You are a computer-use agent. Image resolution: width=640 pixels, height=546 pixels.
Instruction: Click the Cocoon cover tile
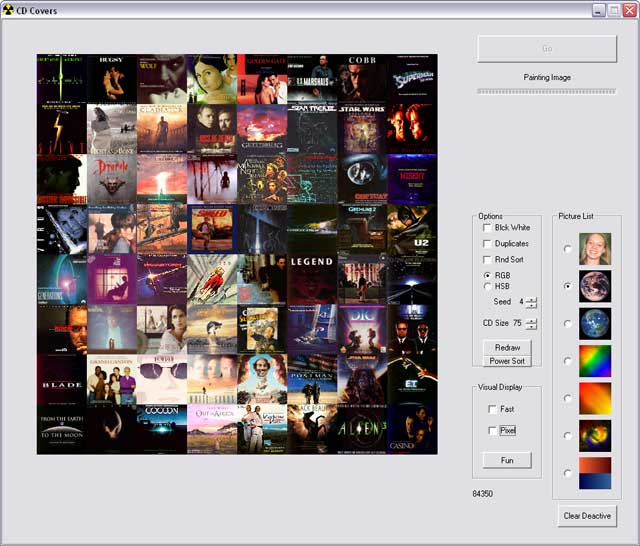[162, 429]
